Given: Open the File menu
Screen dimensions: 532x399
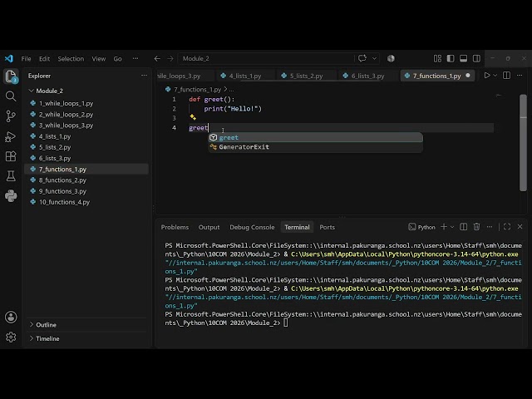Looking at the screenshot, I should (26, 59).
